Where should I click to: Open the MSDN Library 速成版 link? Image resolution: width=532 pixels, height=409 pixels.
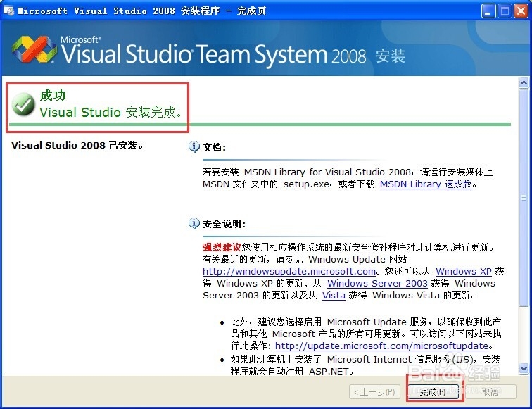pos(426,184)
